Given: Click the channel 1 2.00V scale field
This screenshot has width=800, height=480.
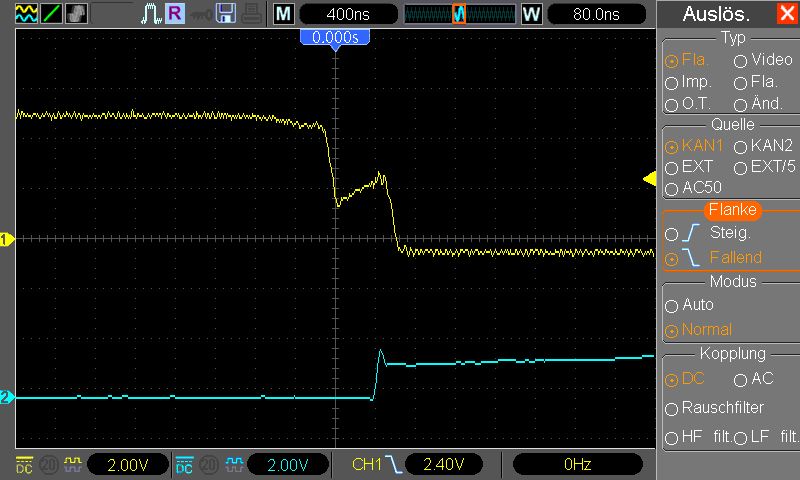Looking at the screenshot, I should [128, 464].
